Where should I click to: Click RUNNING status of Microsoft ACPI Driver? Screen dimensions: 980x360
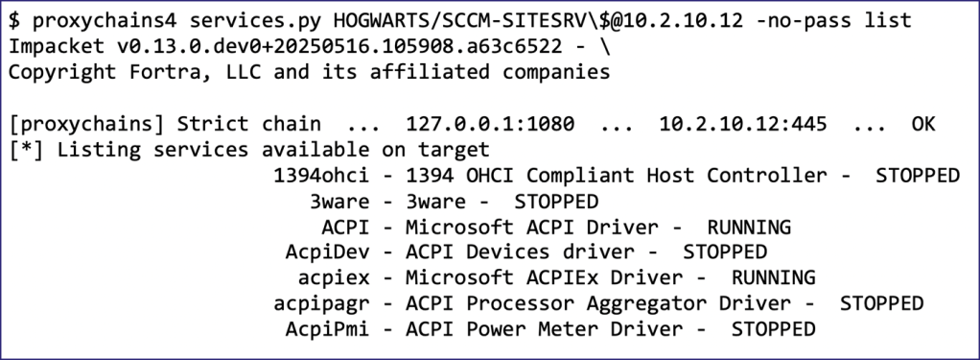(749, 227)
